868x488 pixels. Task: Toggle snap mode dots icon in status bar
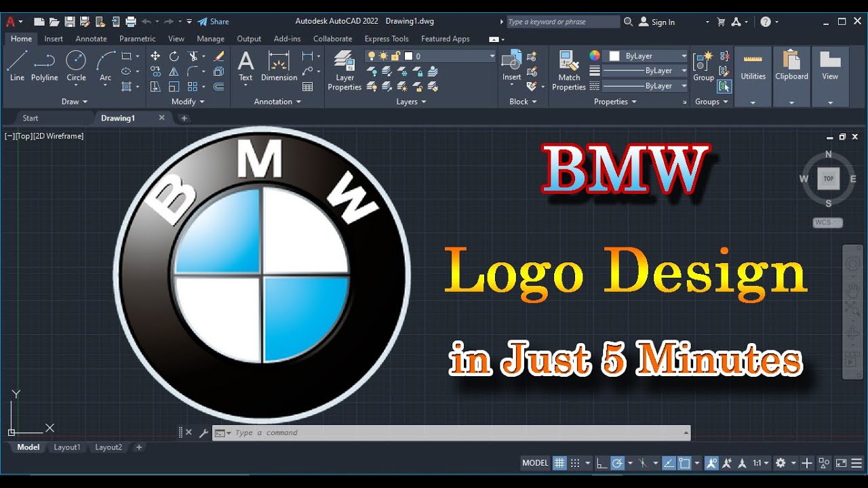coord(575,463)
